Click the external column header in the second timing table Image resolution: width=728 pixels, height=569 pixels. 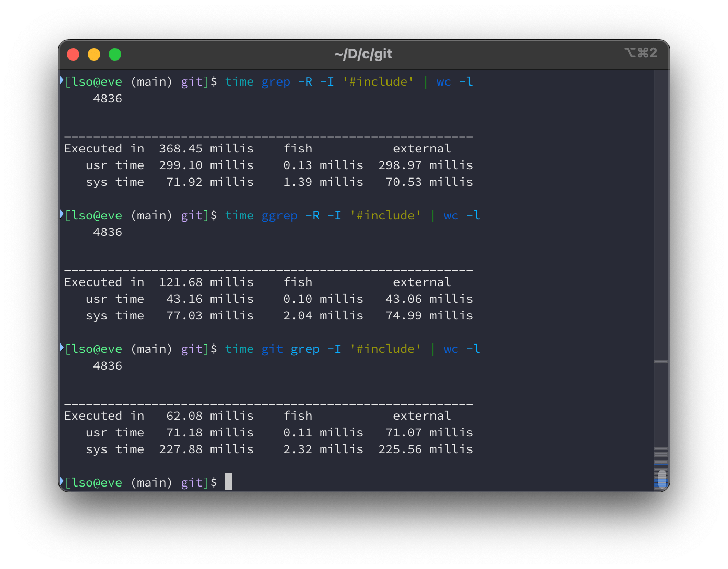421,282
